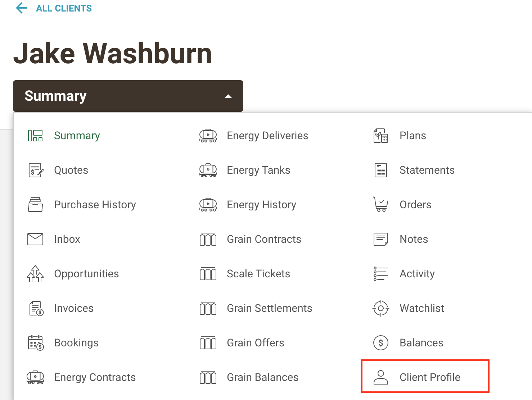Choose Energy Tanks from the list

coord(258,170)
